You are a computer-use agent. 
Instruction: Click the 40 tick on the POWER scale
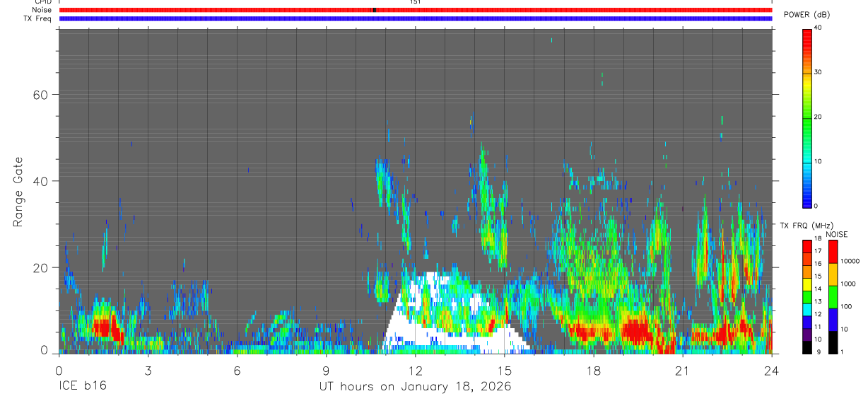point(818,28)
